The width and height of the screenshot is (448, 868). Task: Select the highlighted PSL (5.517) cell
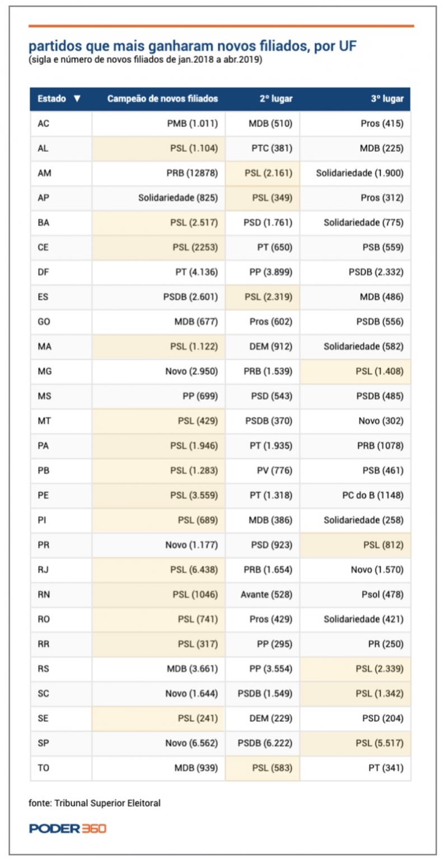pos(380,743)
